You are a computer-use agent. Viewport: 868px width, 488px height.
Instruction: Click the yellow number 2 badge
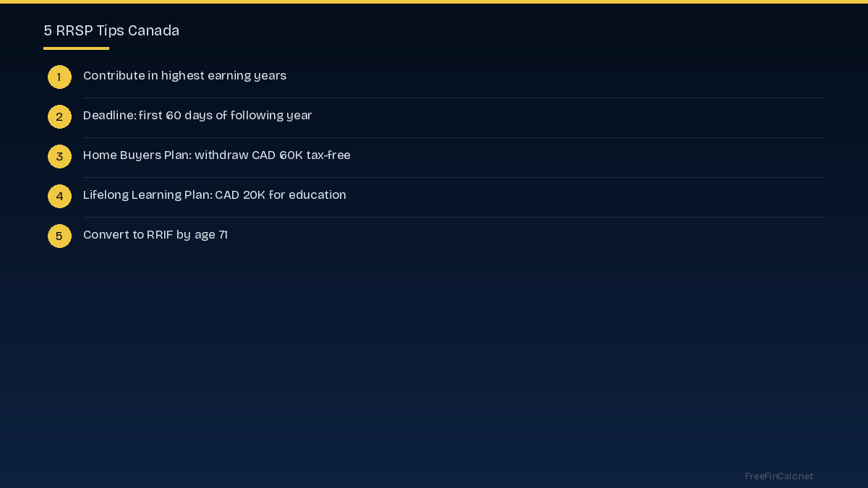pos(59,116)
